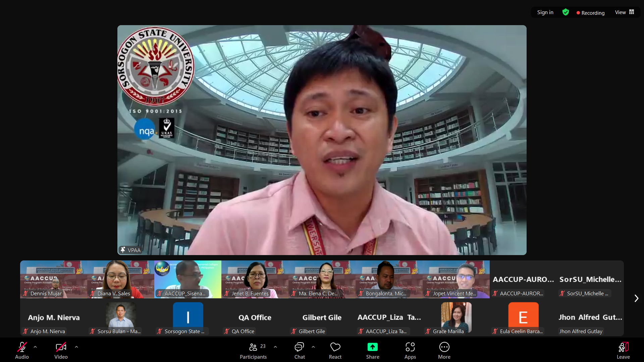The height and width of the screenshot is (362, 644).
Task: Open the View layout menu
Action: [x=624, y=12]
